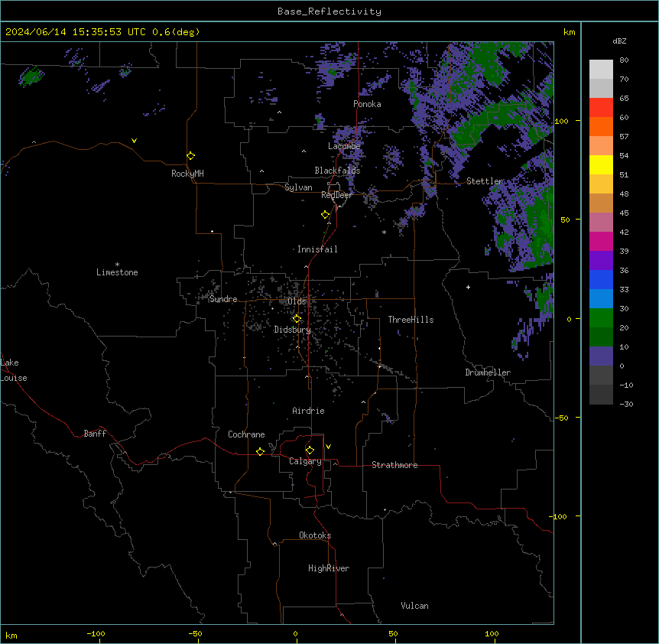Screen dimensions: 659x644
Task: Click the Vulcan town label
Action: pyautogui.click(x=414, y=606)
